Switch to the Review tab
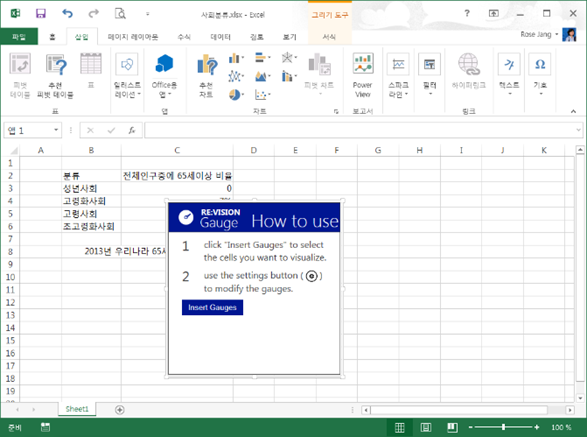 pyautogui.click(x=257, y=37)
